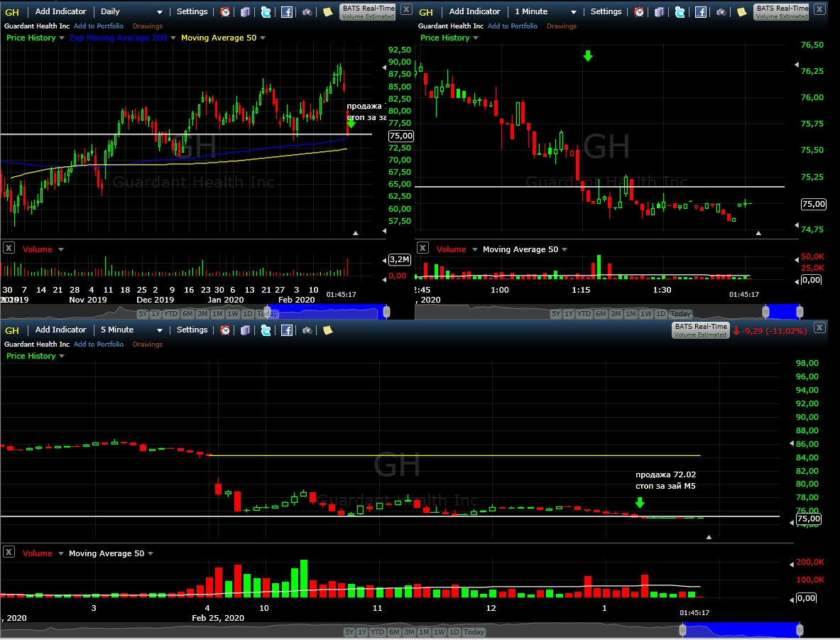Open Settings in 1 Minute chart

coord(606,11)
